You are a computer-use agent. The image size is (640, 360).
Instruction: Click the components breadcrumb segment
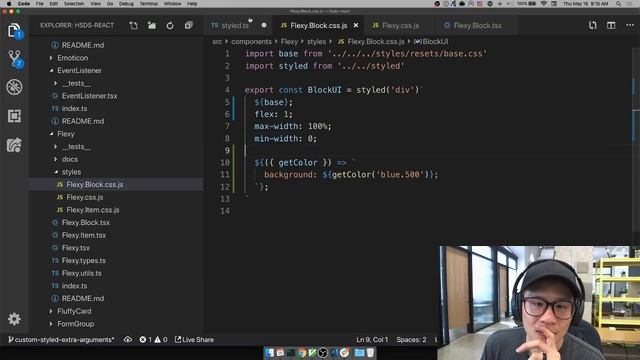click(x=251, y=42)
